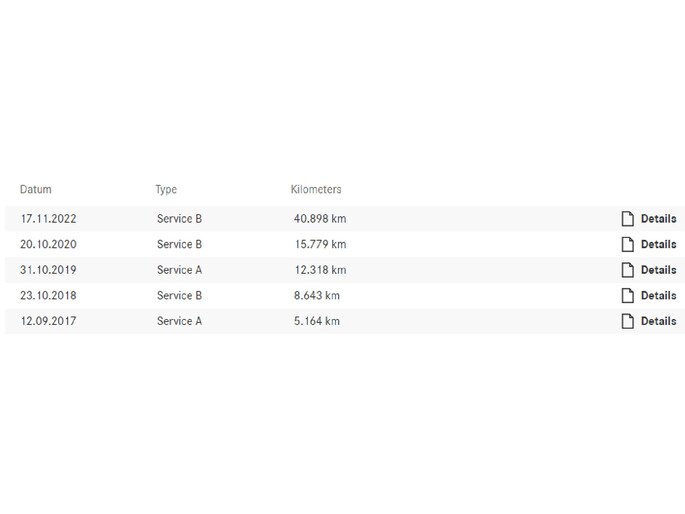This screenshot has height=514, width=685.
Task: Click Service A in the 31.10.2019 row
Action: (x=180, y=270)
